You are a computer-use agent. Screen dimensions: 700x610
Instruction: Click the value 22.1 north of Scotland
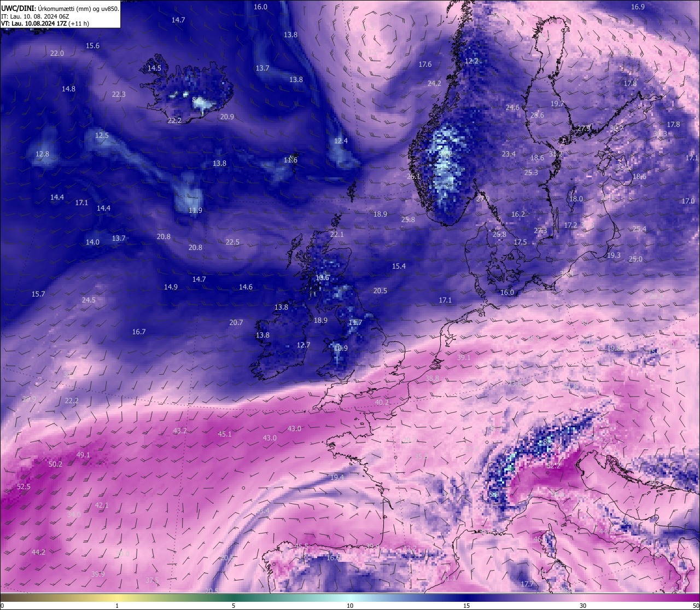337,235
